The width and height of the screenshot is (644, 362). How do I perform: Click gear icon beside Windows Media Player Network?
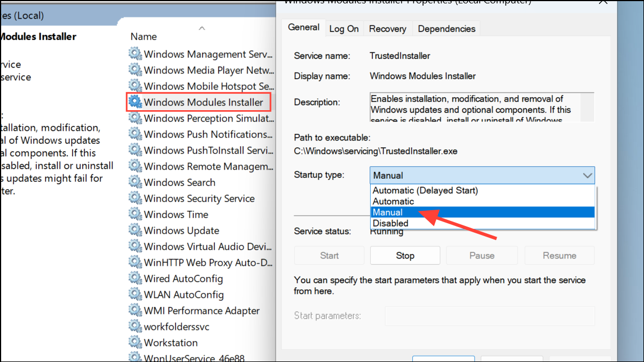point(135,69)
